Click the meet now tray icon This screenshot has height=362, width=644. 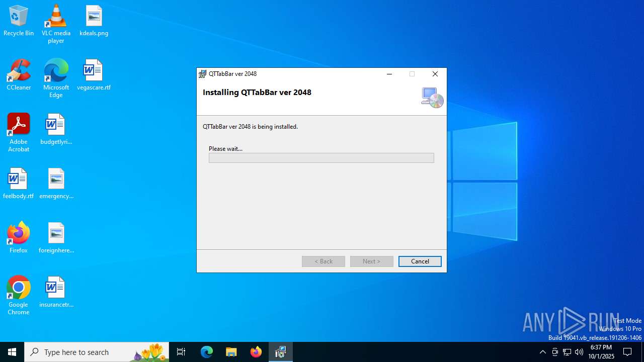555,352
